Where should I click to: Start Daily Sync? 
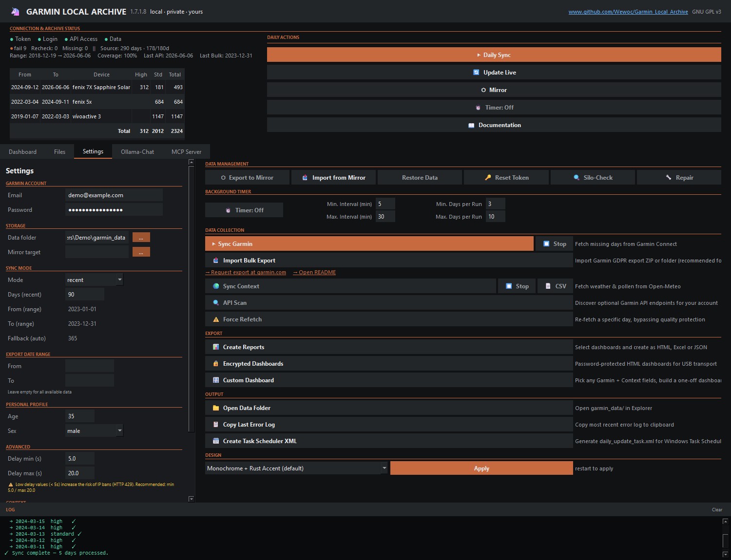click(x=494, y=55)
